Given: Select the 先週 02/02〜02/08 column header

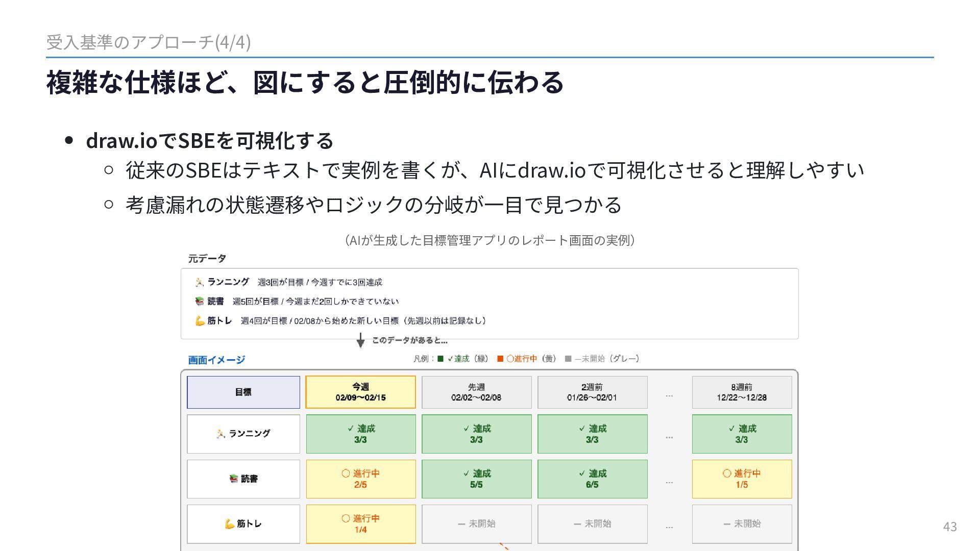Looking at the screenshot, I should click(x=476, y=392).
